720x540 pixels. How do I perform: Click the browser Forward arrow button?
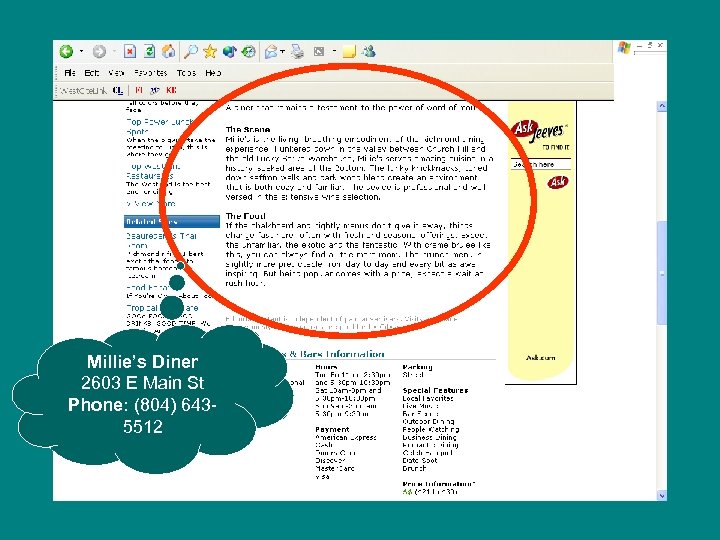tap(99, 51)
